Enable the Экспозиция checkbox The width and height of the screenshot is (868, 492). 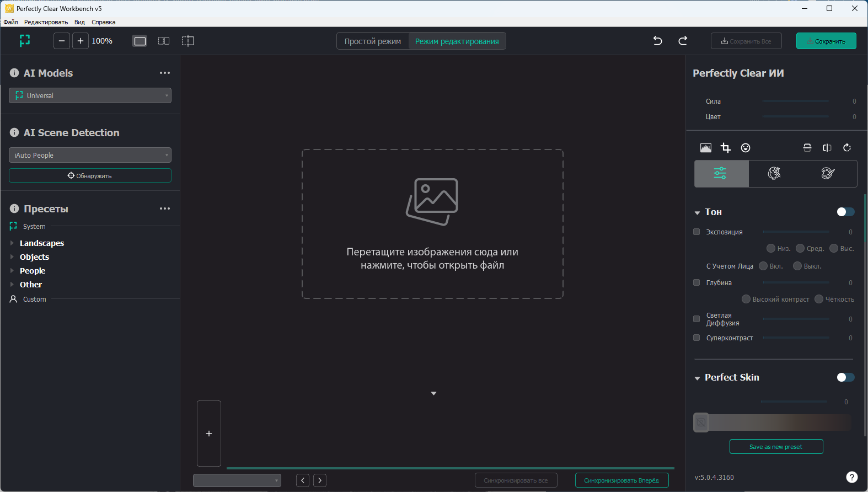pyautogui.click(x=696, y=232)
